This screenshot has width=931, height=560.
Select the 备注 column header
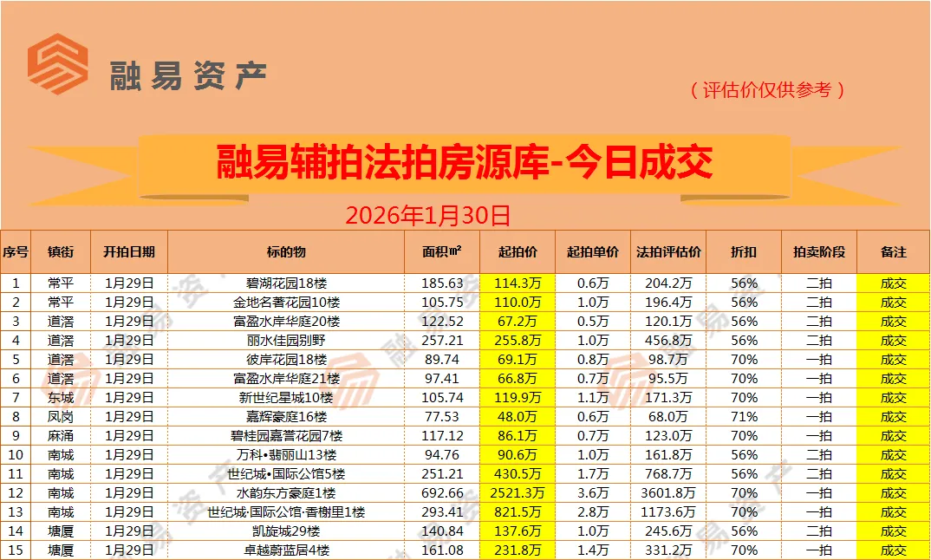point(894,251)
